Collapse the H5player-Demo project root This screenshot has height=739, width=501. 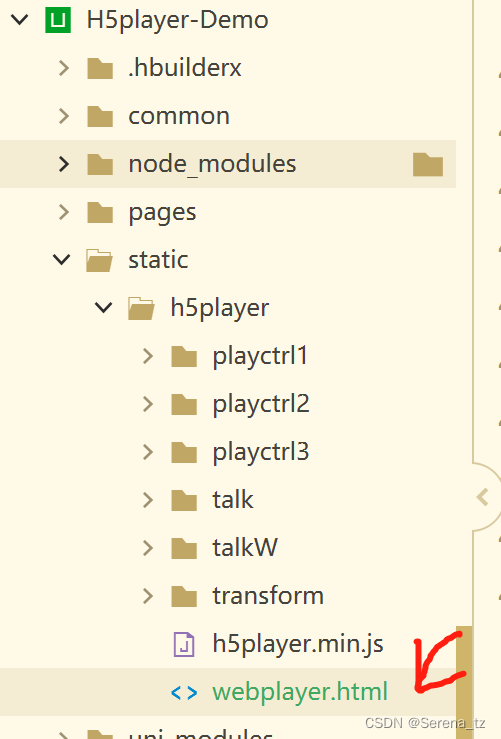pyautogui.click(x=20, y=20)
